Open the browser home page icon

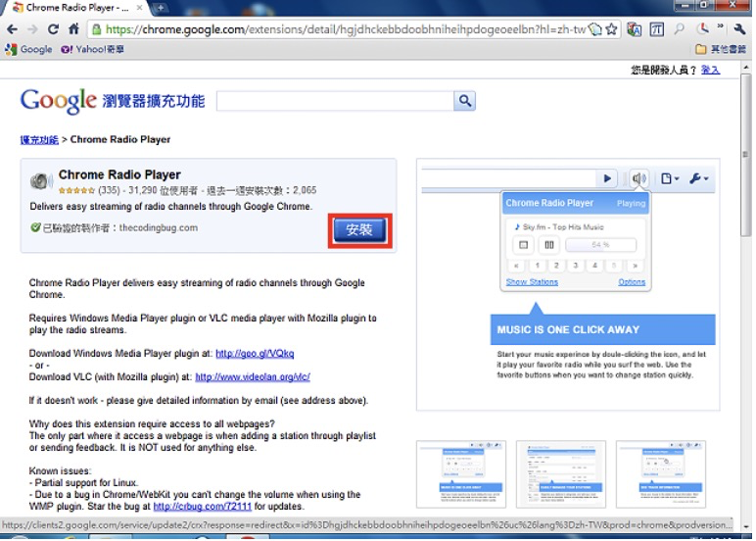click(73, 29)
